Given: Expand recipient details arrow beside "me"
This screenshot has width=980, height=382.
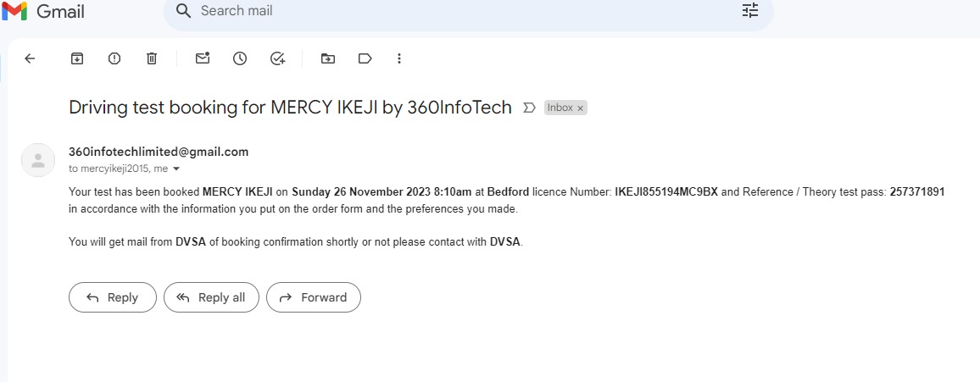Looking at the screenshot, I should tap(175, 169).
